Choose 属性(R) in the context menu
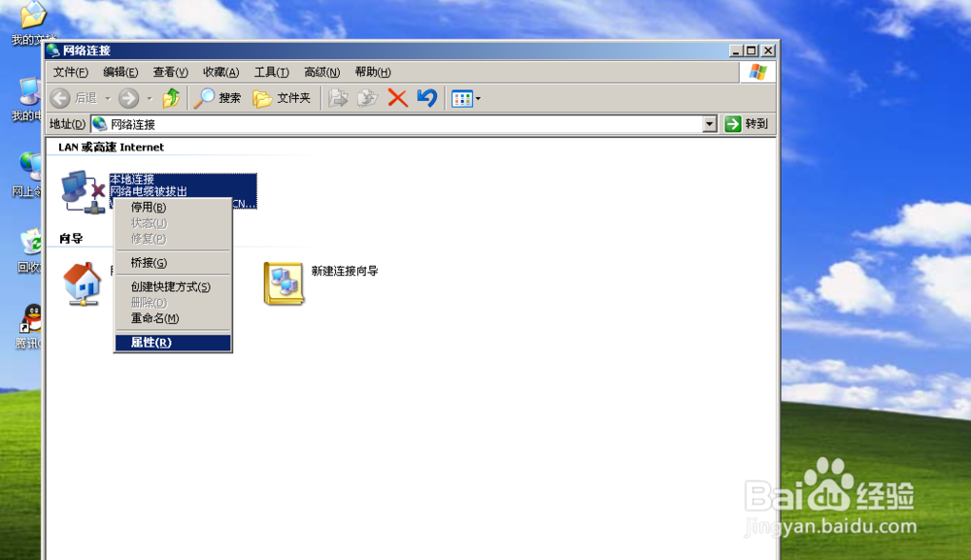The image size is (971, 560). coord(173,343)
